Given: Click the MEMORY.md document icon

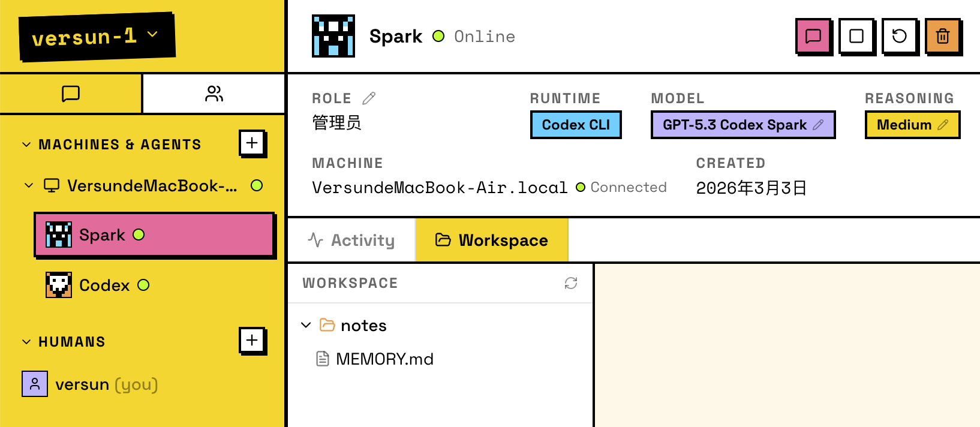Looking at the screenshot, I should point(323,359).
